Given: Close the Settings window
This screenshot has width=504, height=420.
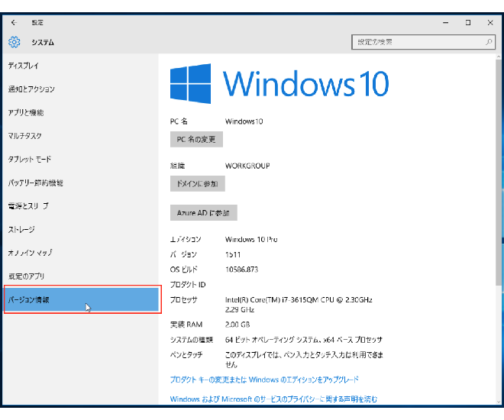Looking at the screenshot, I should (490, 22).
